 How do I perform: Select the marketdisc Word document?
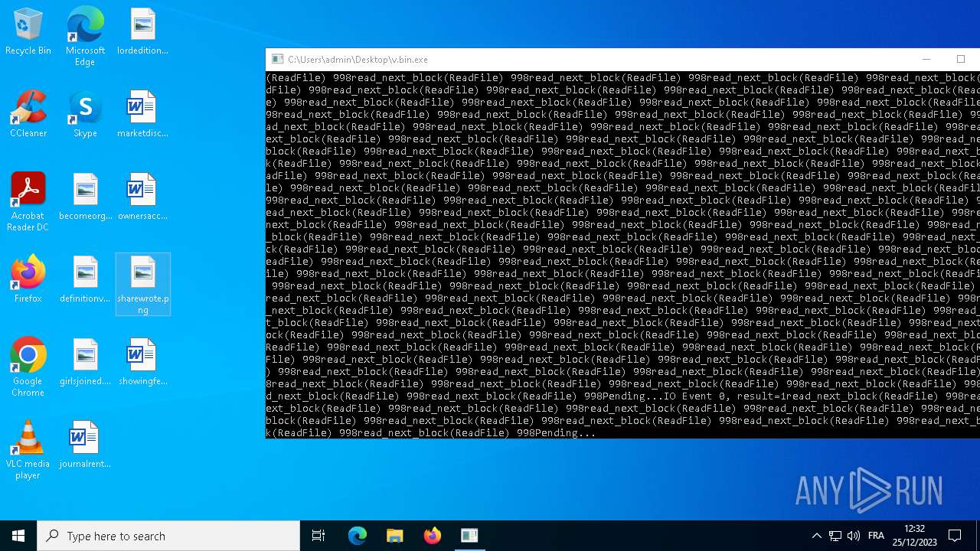(x=142, y=115)
